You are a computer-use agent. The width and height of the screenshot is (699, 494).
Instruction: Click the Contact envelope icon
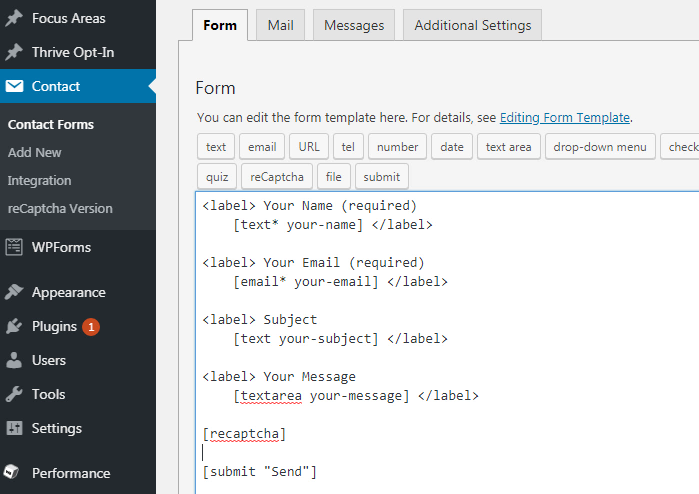tap(14, 86)
